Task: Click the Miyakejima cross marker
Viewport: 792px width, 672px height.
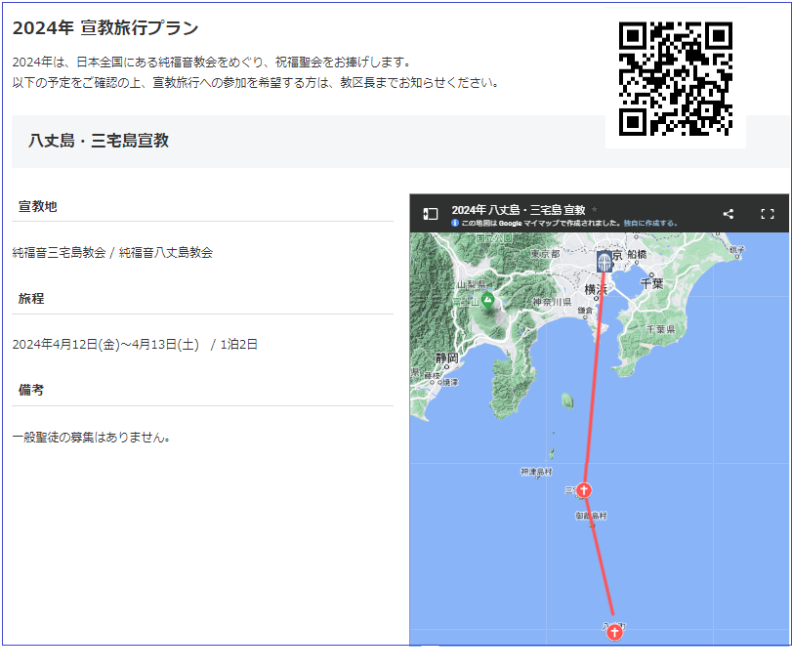Action: point(584,489)
